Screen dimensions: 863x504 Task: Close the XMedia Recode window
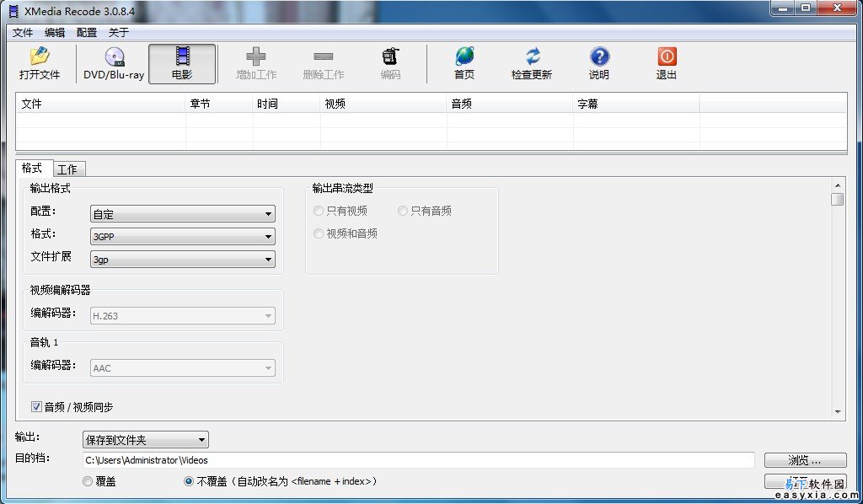[837, 8]
